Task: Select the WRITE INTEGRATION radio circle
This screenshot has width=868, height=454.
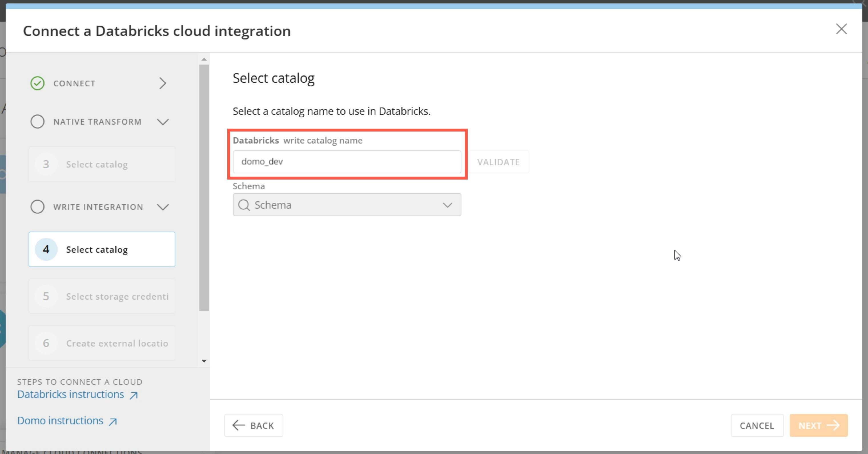Action: [x=37, y=207]
